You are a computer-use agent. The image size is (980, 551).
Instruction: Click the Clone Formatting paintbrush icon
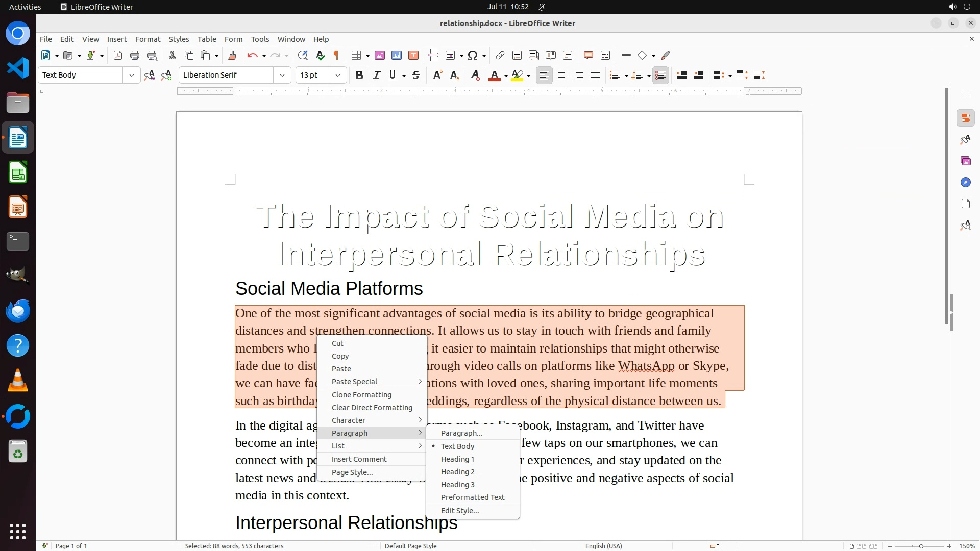[x=232, y=55]
